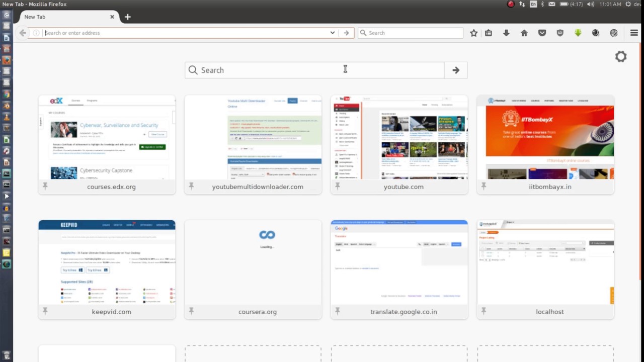Open the keepvid.com thumbnail
Screen dimensions: 644x362
[x=107, y=262]
